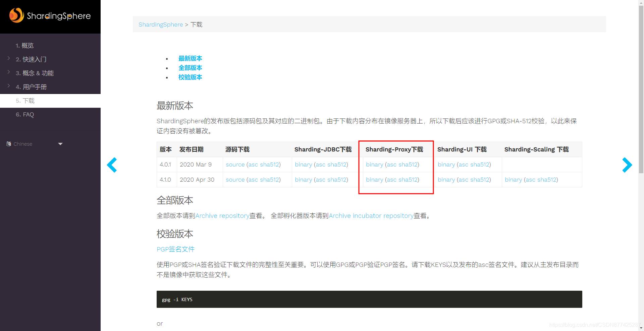Expand the 4. 用户手册 sidebar section

click(x=9, y=86)
